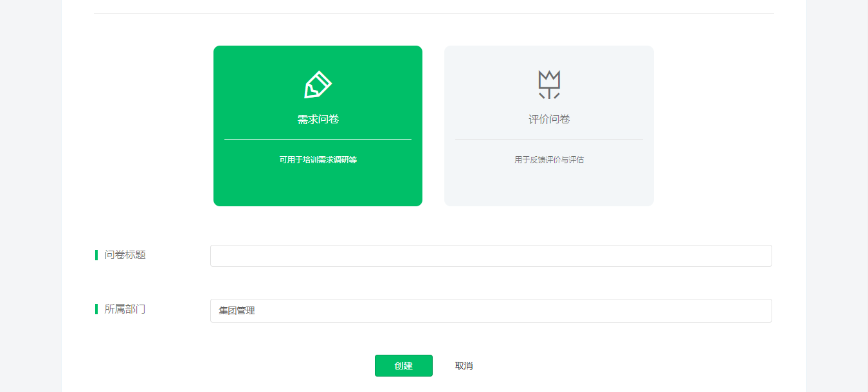This screenshot has height=392, width=868.
Task: Click the white divider inside 需求问卷 card
Action: (x=318, y=139)
